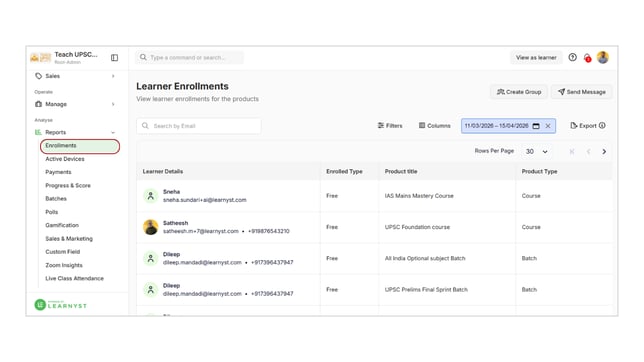Go to previous page arrow
This screenshot has height=362, width=644.
(588, 152)
